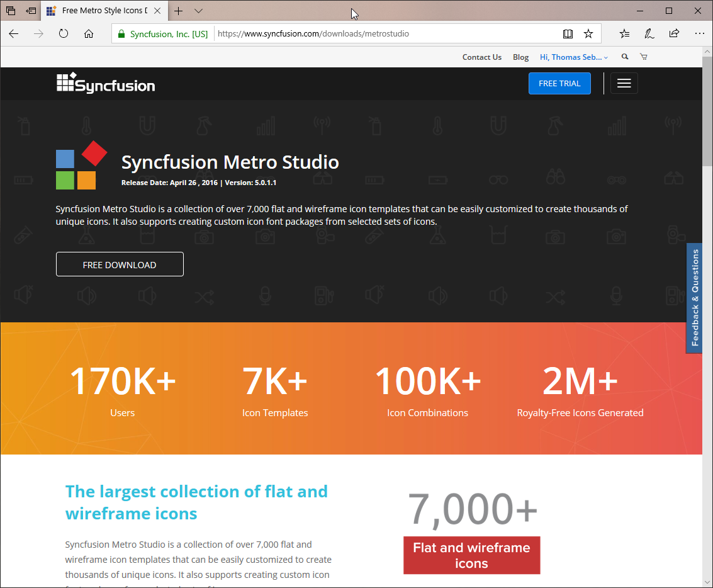
Task: Open Reading view book icon
Action: pos(568,34)
